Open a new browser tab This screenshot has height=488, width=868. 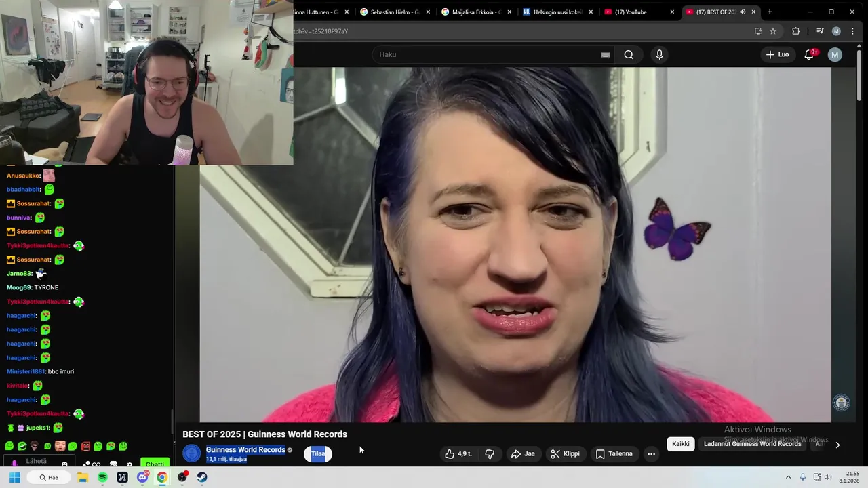pyautogui.click(x=770, y=12)
